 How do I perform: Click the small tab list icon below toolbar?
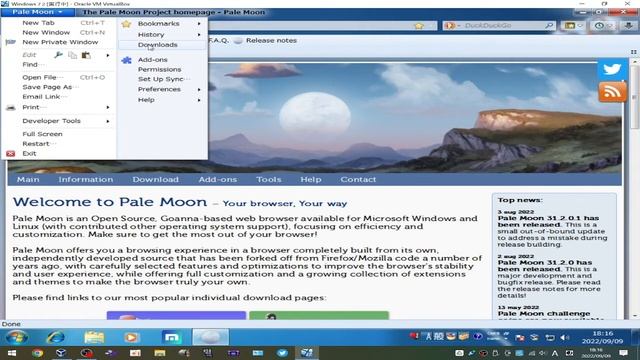tap(633, 52)
